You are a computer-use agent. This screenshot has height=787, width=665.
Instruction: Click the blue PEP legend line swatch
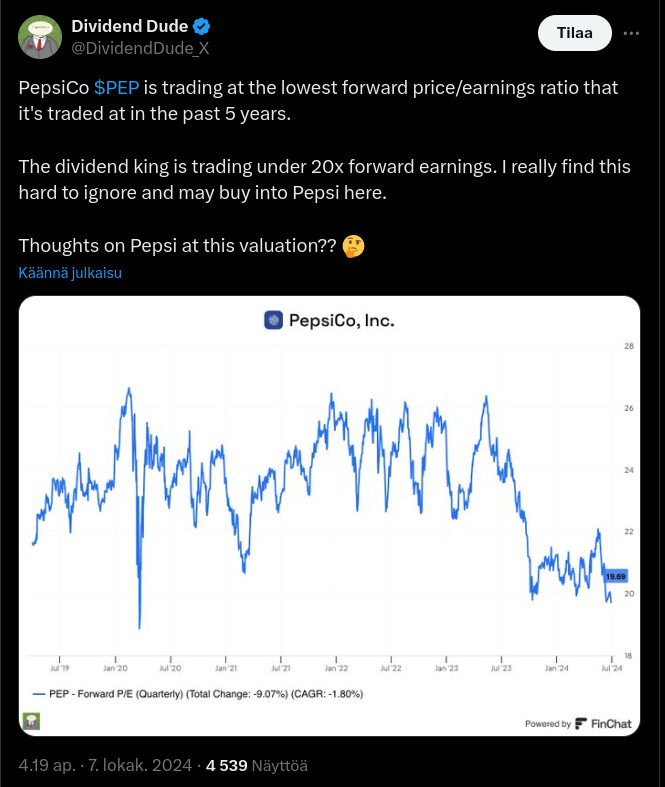point(39,693)
